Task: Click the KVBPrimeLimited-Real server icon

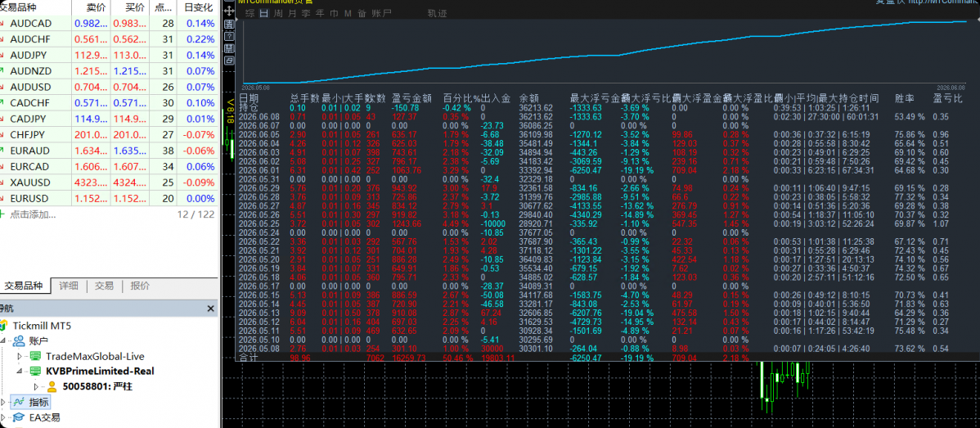Action: 35,372
